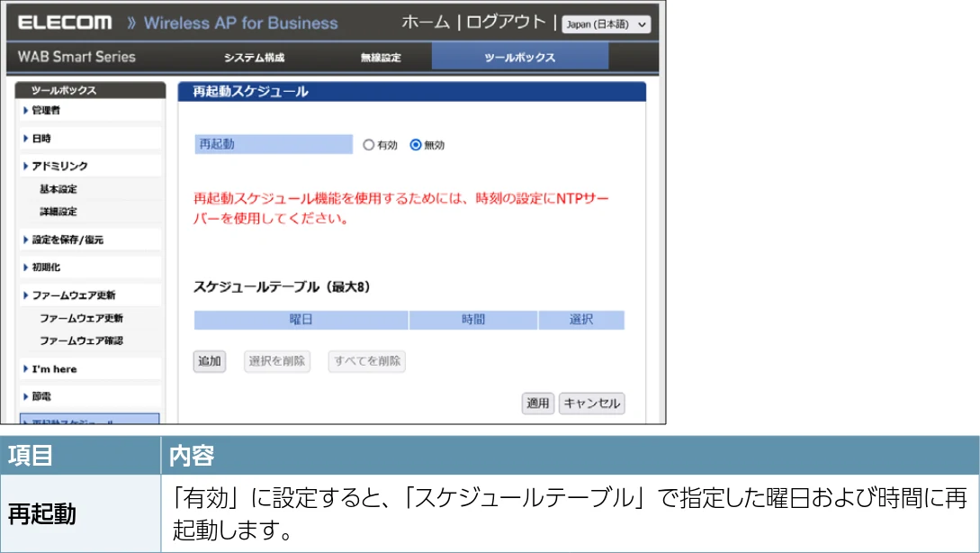
Task: Open 管理者 in the sidebar
Action: [91, 110]
